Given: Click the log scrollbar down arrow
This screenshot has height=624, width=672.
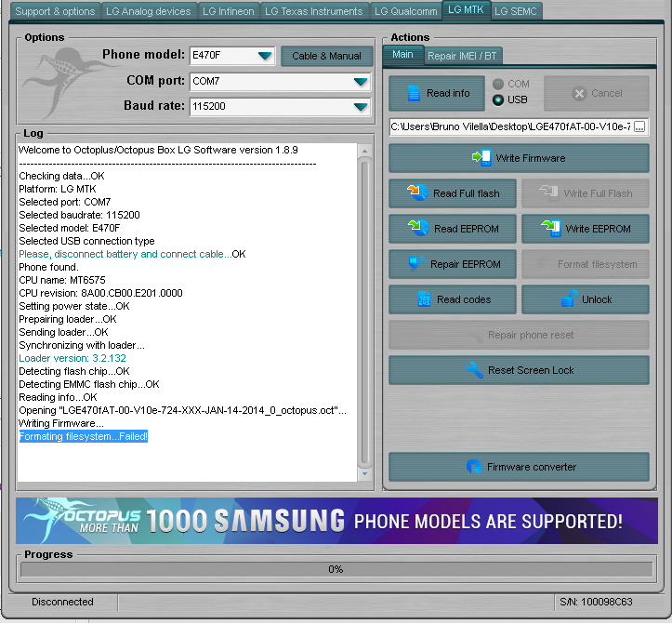Looking at the screenshot, I should tap(364, 474).
